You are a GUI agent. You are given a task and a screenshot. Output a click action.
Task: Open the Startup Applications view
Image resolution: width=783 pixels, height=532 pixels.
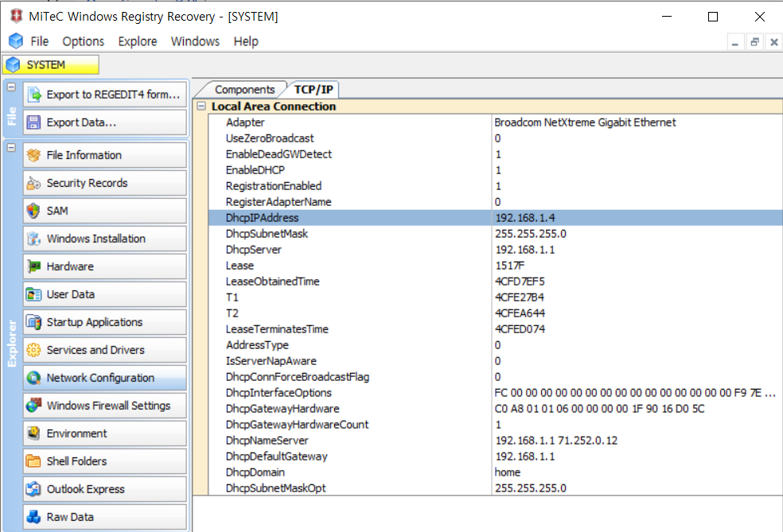pos(105,322)
